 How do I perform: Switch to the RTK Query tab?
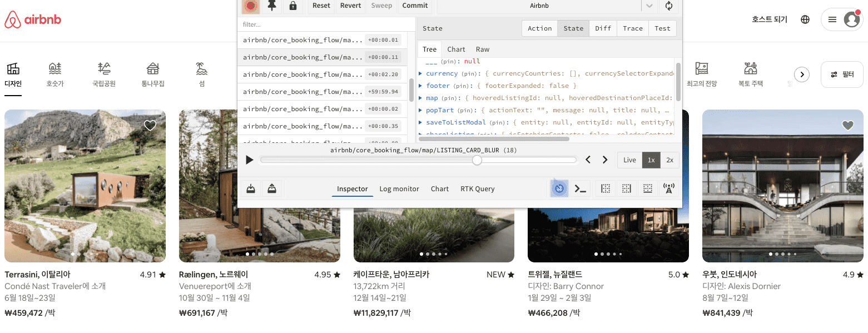[478, 189]
